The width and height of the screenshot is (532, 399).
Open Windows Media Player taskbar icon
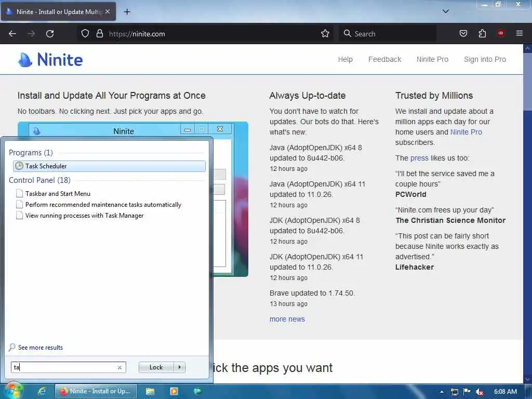174,391
